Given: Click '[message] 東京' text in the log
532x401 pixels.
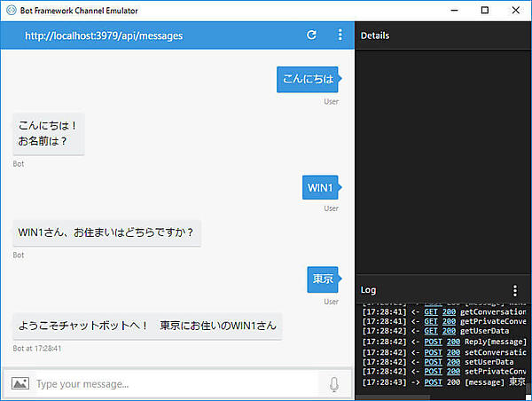Looking at the screenshot, I should coord(495,382).
